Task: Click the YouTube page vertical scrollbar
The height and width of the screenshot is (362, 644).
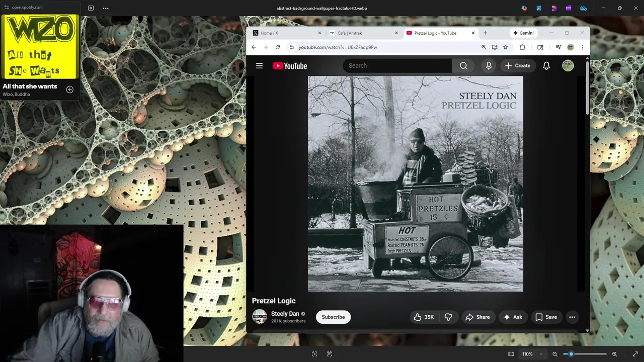Action: (x=588, y=88)
